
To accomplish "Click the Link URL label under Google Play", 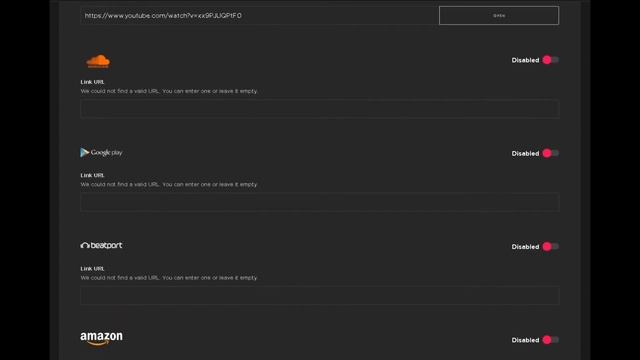I will tap(92, 176).
